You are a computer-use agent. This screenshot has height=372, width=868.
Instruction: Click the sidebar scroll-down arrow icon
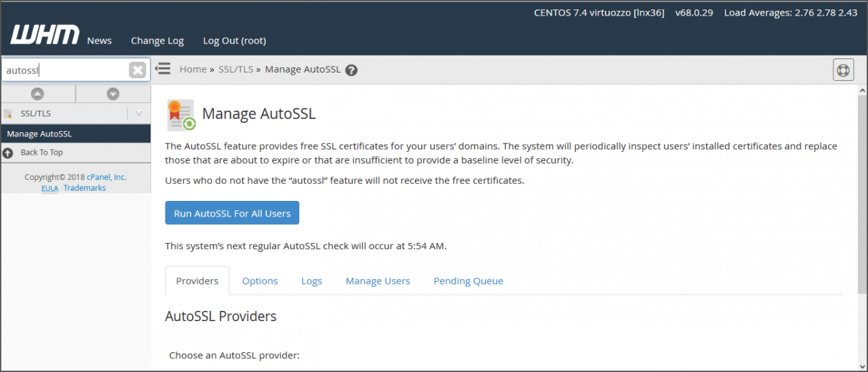click(113, 94)
